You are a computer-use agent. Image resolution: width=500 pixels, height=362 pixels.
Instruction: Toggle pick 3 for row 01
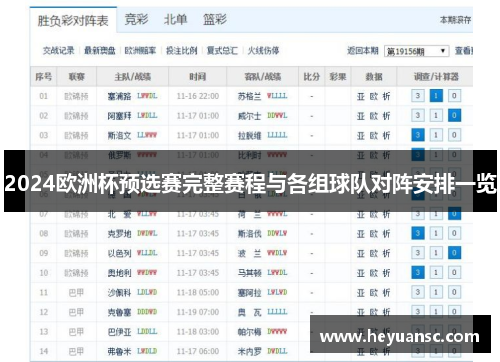[418, 96]
